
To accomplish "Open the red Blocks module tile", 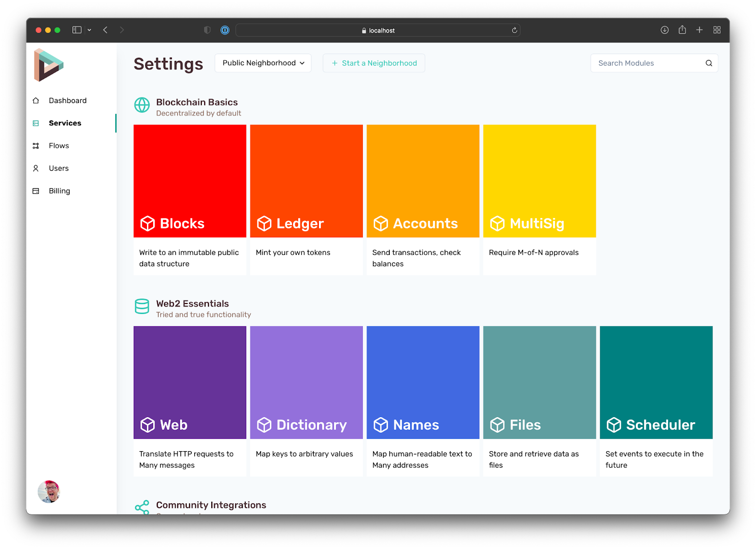I will point(190,182).
